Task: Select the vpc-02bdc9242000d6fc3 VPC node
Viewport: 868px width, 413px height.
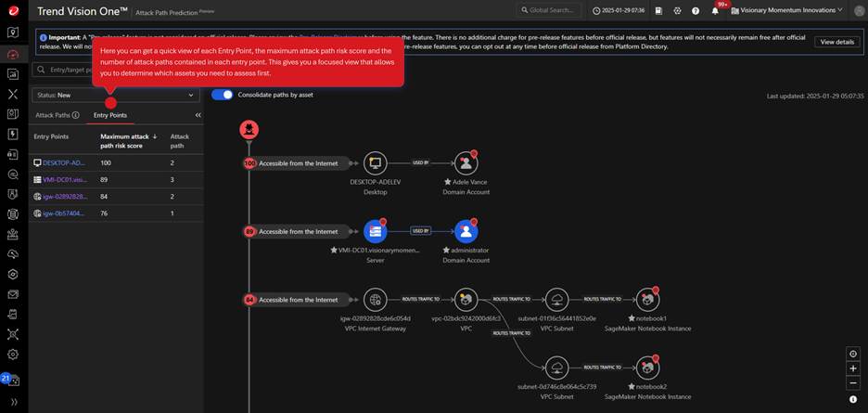Action: [466, 300]
